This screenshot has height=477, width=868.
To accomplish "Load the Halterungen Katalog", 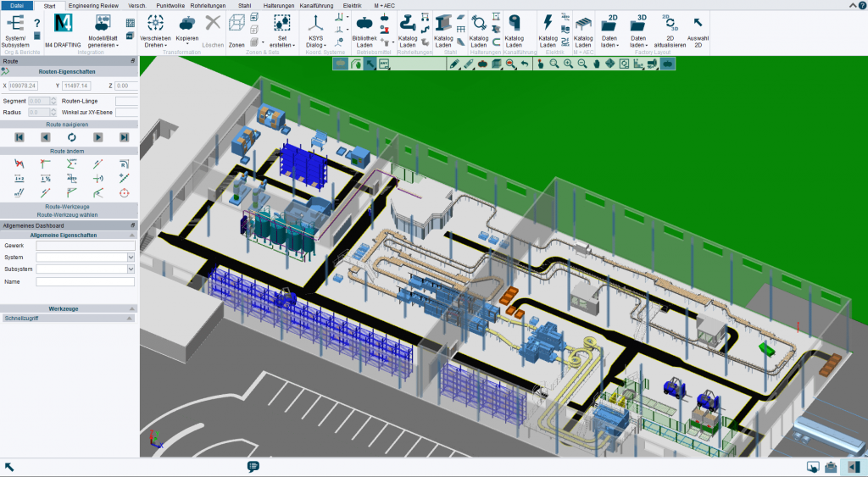I will tap(478, 31).
